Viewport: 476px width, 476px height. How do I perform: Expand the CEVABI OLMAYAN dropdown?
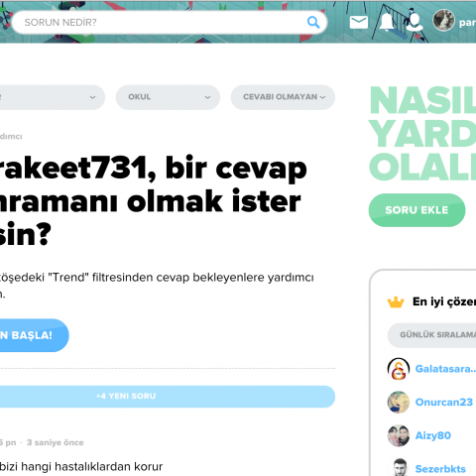click(283, 97)
